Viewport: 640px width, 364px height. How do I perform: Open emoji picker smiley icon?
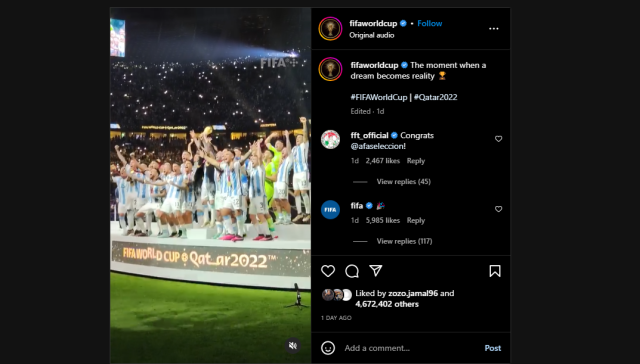[328, 348]
